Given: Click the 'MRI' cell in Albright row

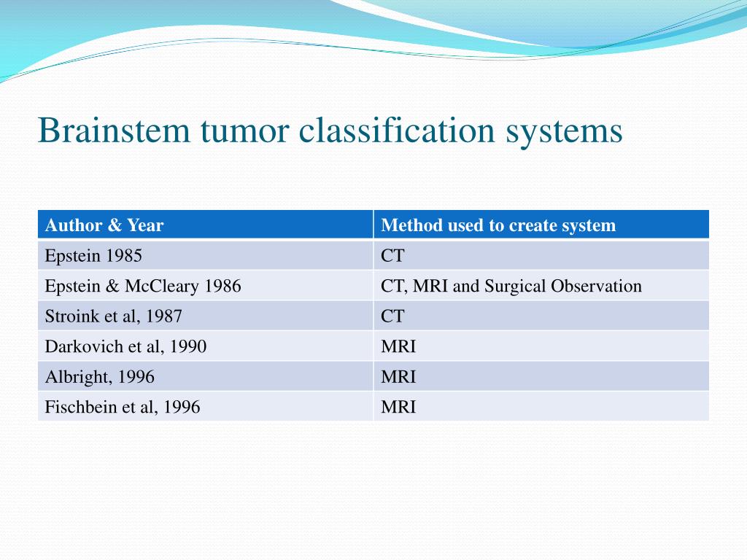Looking at the screenshot, I should 542,377.
